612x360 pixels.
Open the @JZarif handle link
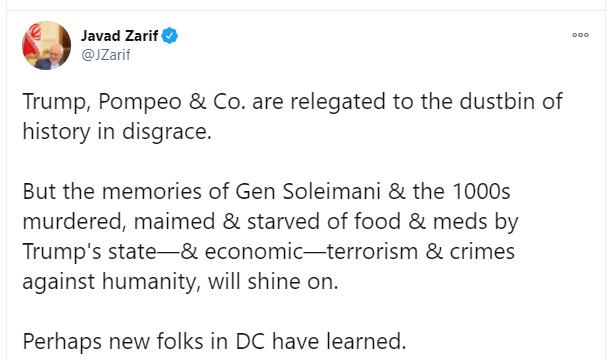105,55
